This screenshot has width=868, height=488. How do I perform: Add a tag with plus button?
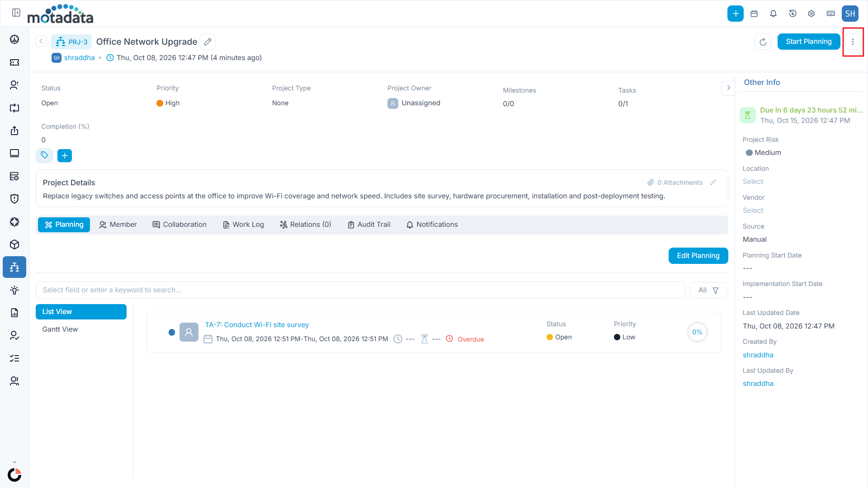click(65, 155)
